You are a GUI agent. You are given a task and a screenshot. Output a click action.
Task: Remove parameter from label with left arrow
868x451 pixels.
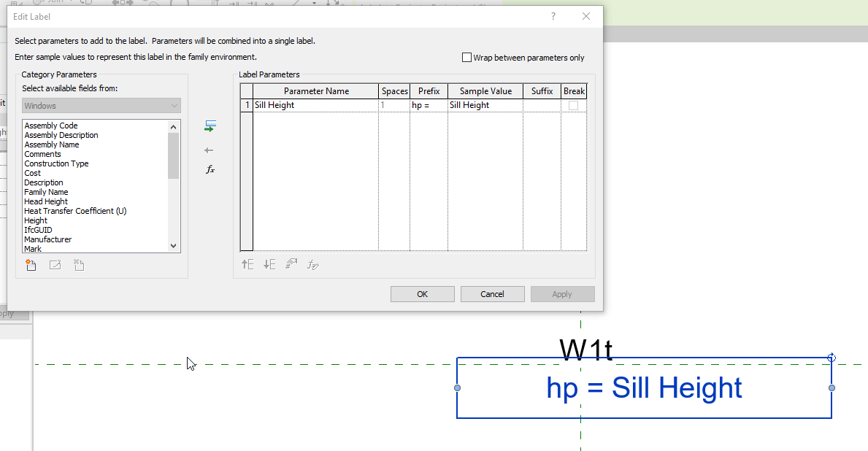pyautogui.click(x=210, y=150)
